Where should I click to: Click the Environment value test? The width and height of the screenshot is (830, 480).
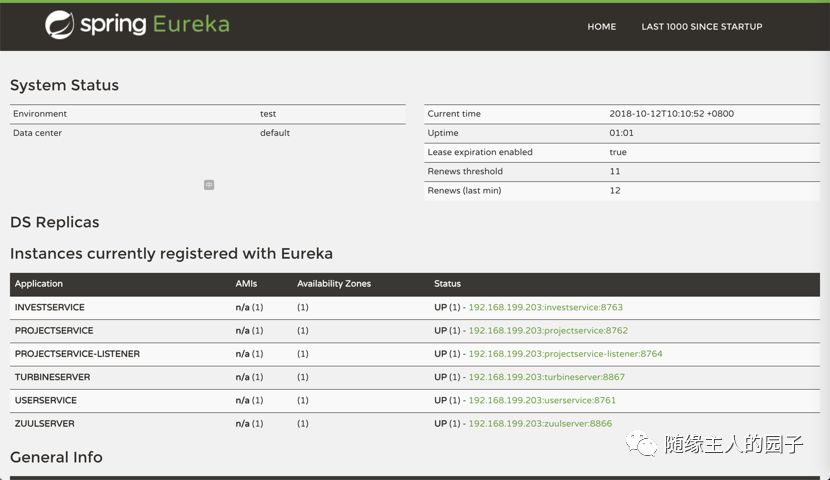coord(268,114)
